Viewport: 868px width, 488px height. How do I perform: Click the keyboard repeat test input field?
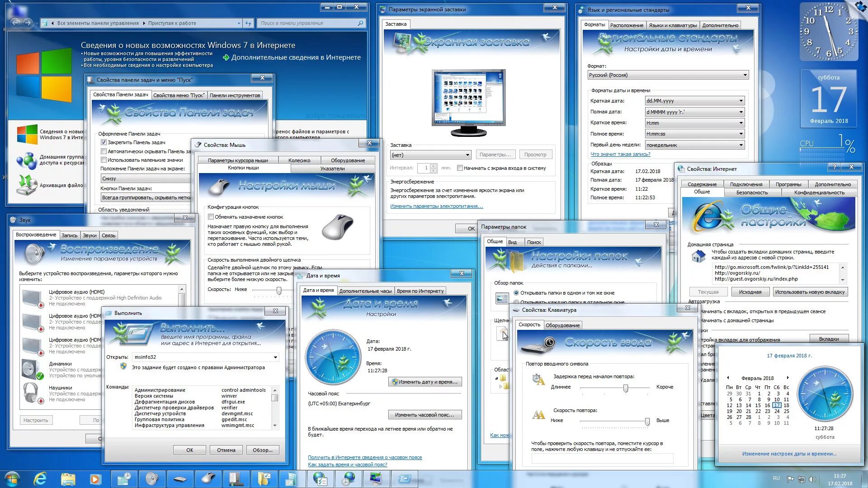pyautogui.click(x=602, y=459)
